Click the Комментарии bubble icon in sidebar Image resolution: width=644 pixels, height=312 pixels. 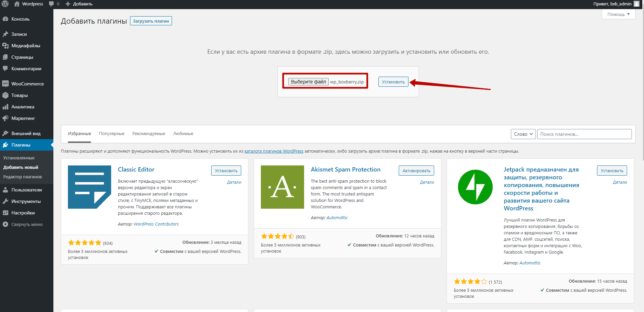[5, 69]
